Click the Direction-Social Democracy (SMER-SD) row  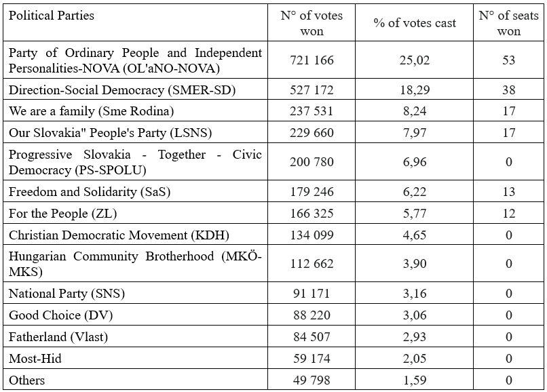(x=273, y=90)
